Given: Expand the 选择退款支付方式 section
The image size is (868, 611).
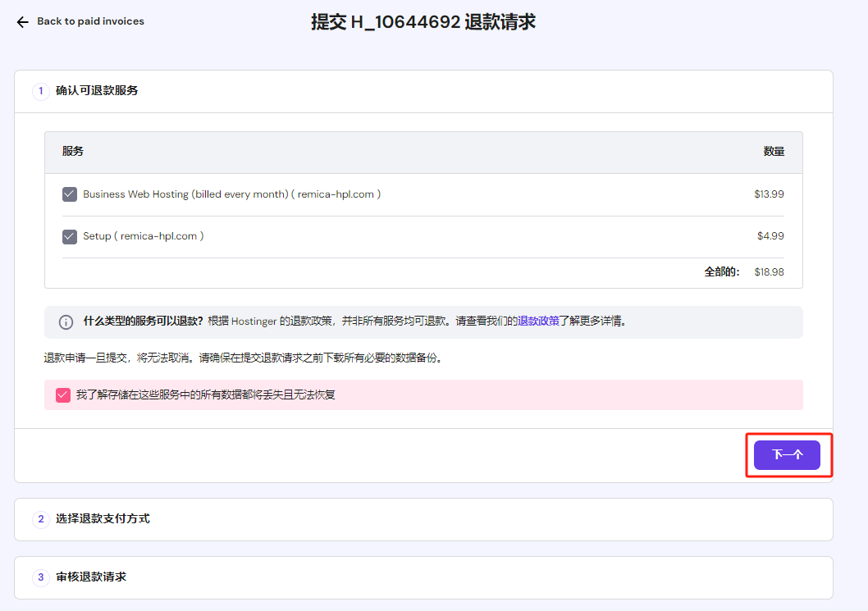Looking at the screenshot, I should (103, 518).
